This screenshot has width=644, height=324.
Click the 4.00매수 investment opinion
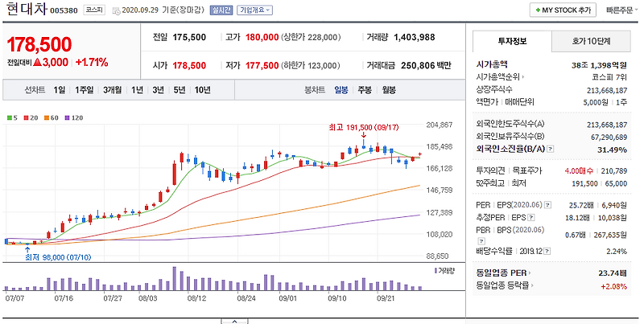tap(578, 170)
